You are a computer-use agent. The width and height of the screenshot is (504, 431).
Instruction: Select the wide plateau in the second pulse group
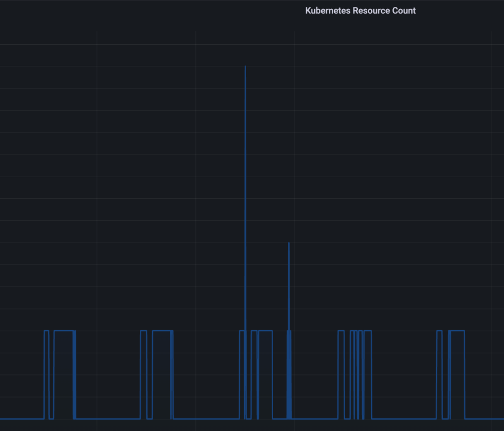162,331
